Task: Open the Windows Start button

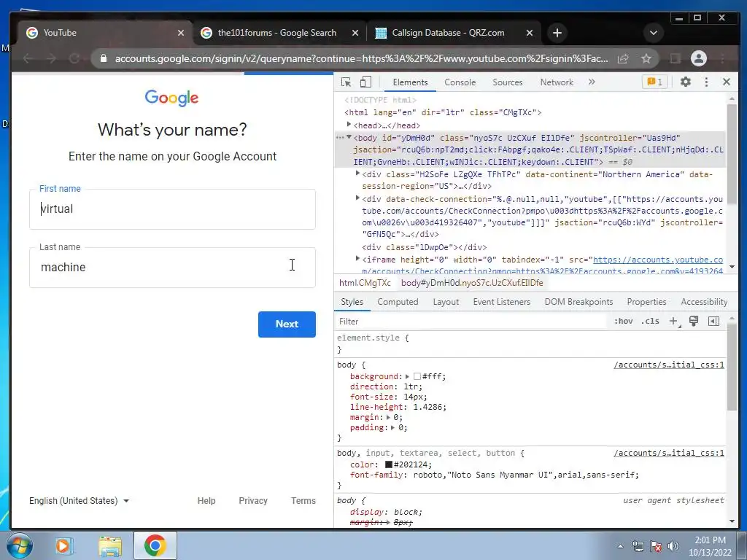Action: [x=19, y=545]
